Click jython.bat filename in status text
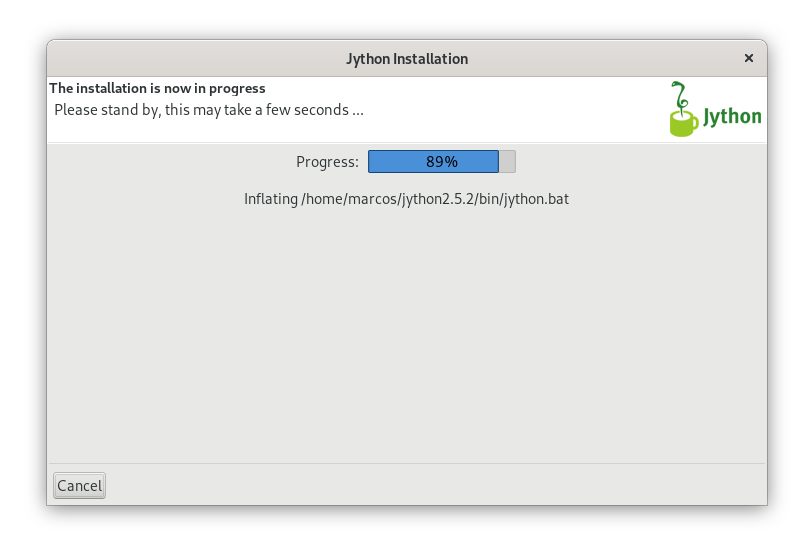 tap(536, 199)
